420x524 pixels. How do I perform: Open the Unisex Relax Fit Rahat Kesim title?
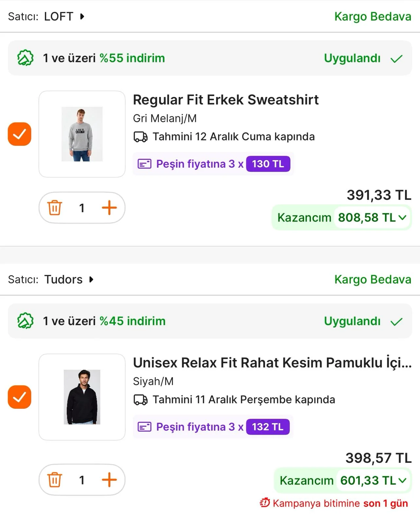[272, 363]
